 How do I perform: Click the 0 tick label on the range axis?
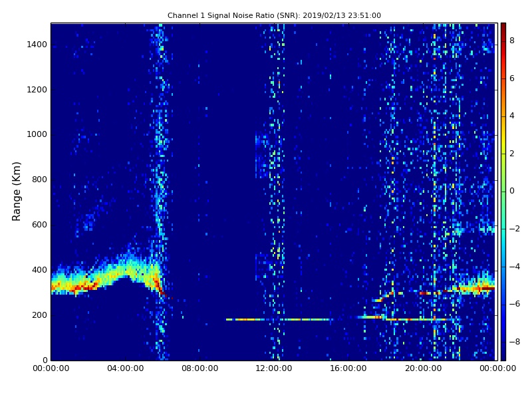[45, 360]
